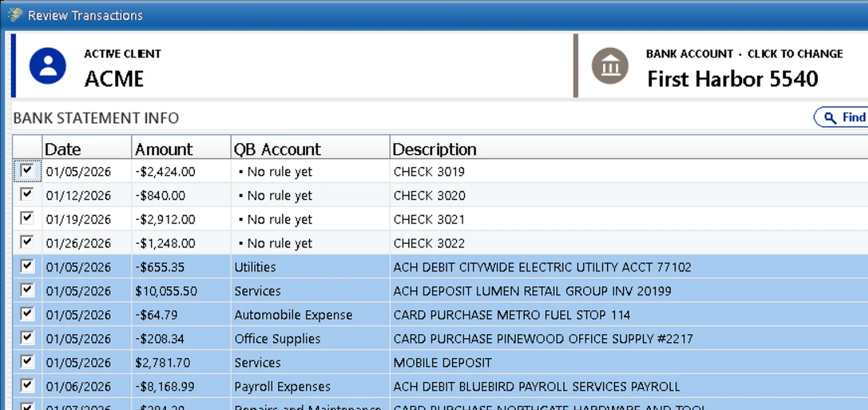Toggle the Pinewood Office Supply row checkbox

tap(27, 338)
